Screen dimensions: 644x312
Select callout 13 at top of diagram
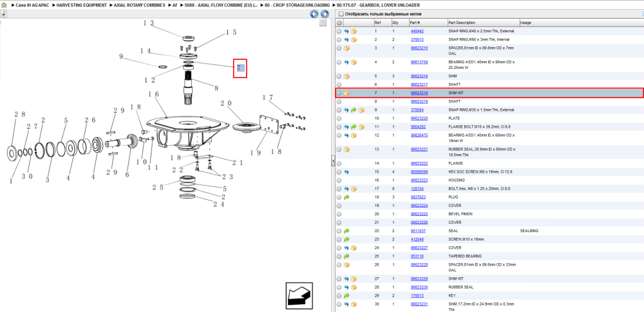[x=148, y=23]
